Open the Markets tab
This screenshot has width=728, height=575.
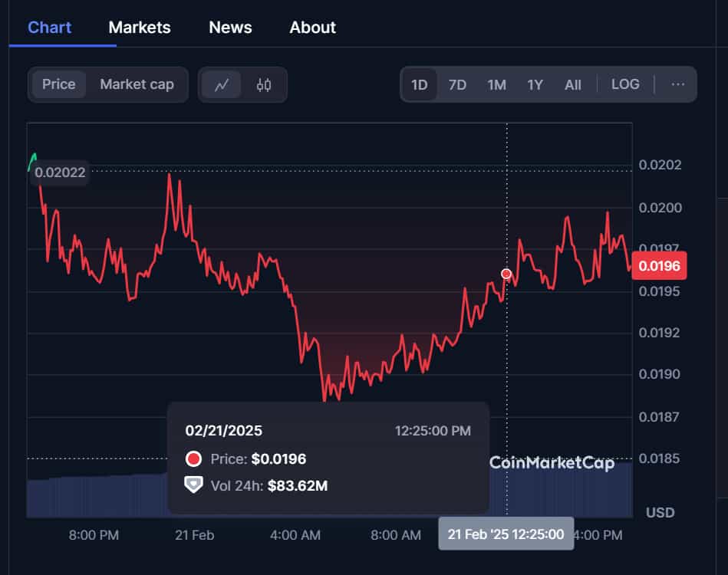(x=140, y=28)
